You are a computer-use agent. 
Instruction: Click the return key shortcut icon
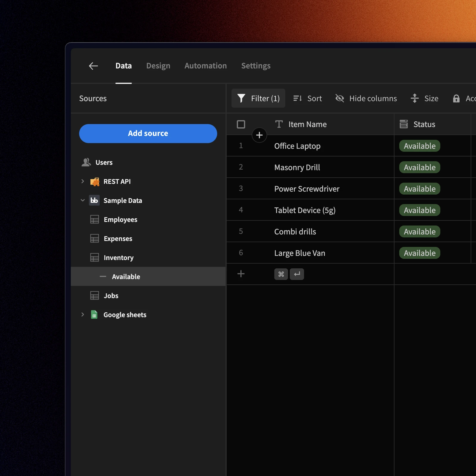pyautogui.click(x=297, y=274)
